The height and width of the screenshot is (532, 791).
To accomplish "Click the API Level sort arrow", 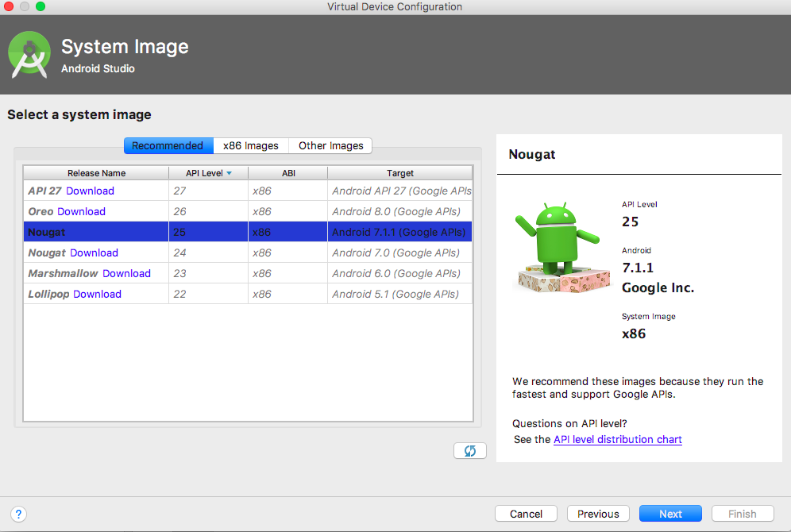I will click(x=229, y=173).
